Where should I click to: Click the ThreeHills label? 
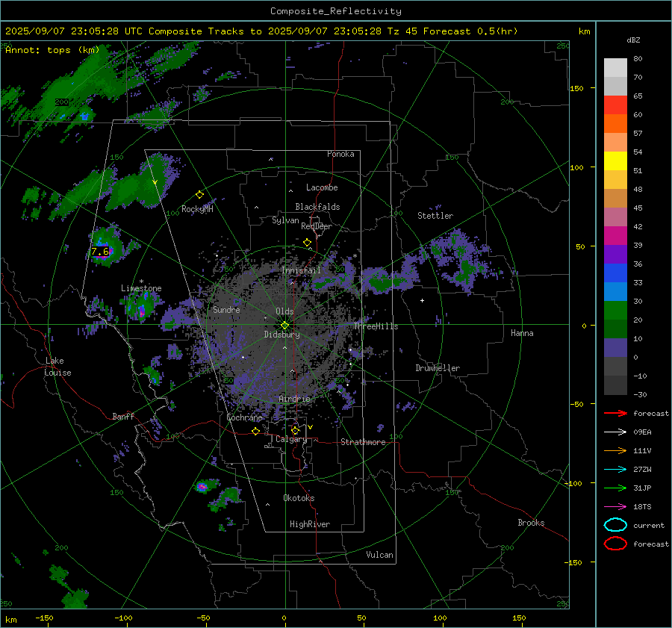pos(376,326)
